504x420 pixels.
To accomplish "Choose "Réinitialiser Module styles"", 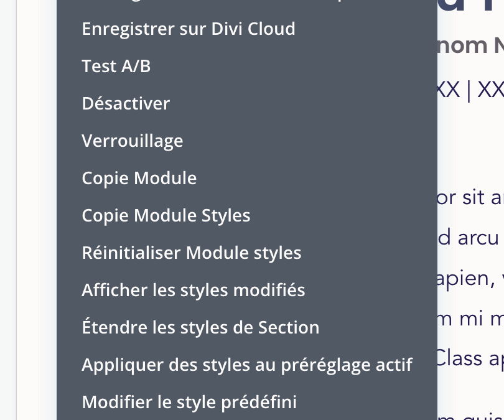I will click(x=192, y=253).
